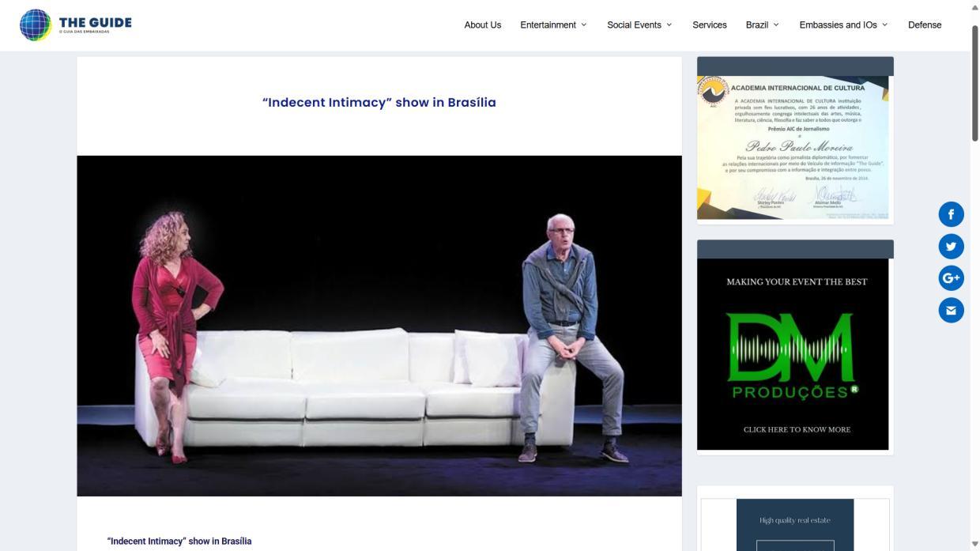Click The Guide globe logo

35,25
